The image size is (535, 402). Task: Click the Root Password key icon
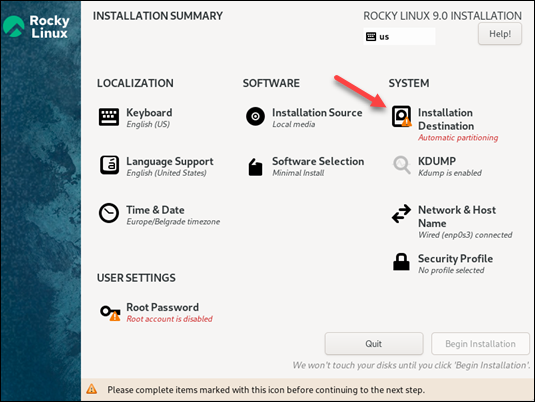110,312
